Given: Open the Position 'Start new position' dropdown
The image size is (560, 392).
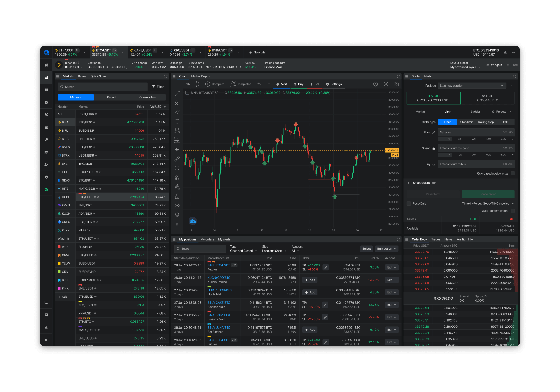Looking at the screenshot, I should [472, 86].
